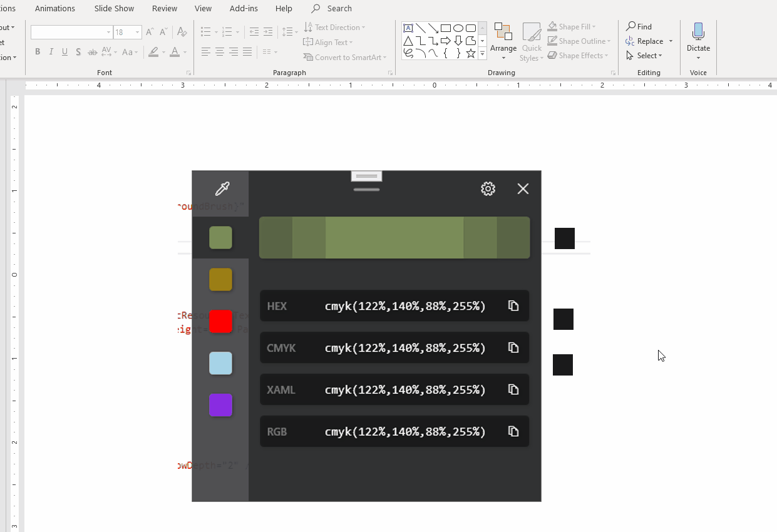Insert a Text Box shape

pyautogui.click(x=408, y=28)
